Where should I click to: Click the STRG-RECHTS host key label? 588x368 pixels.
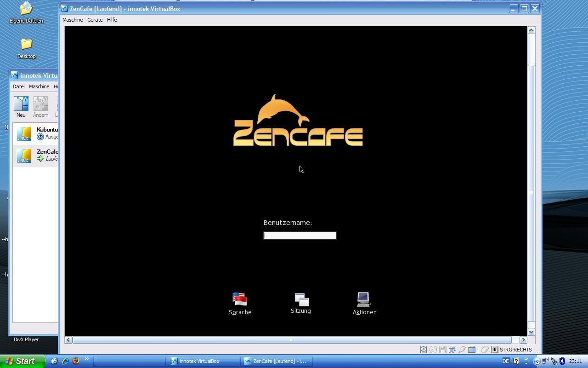click(x=515, y=350)
